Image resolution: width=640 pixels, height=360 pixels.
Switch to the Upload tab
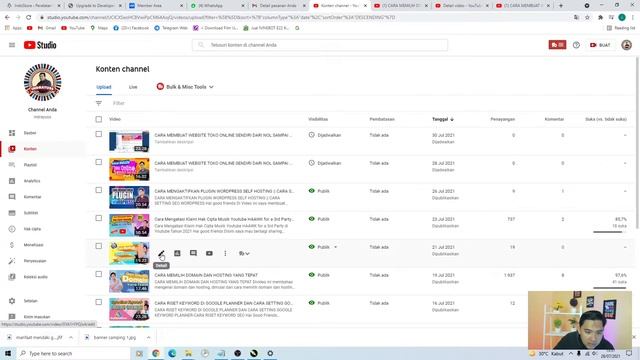pos(104,87)
